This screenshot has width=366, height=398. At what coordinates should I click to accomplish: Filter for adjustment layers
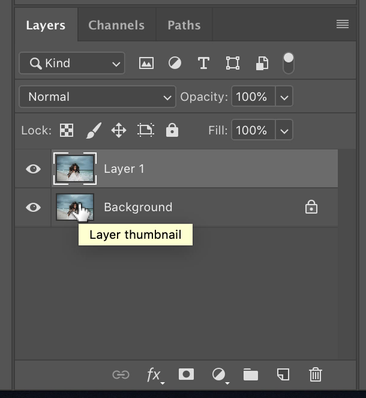click(x=175, y=63)
